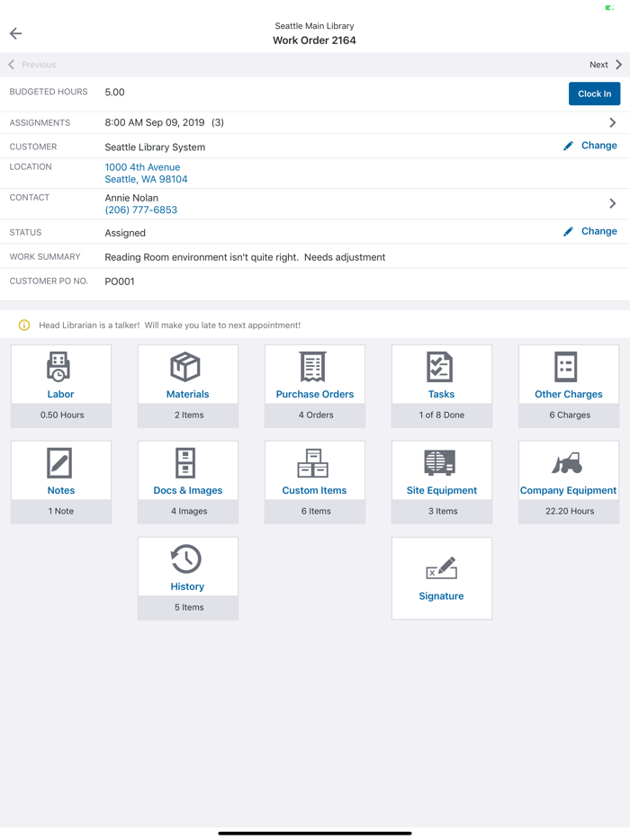Click the '0.50 Hours' Labor count
Screen dimensions: 630x840
click(x=62, y=416)
